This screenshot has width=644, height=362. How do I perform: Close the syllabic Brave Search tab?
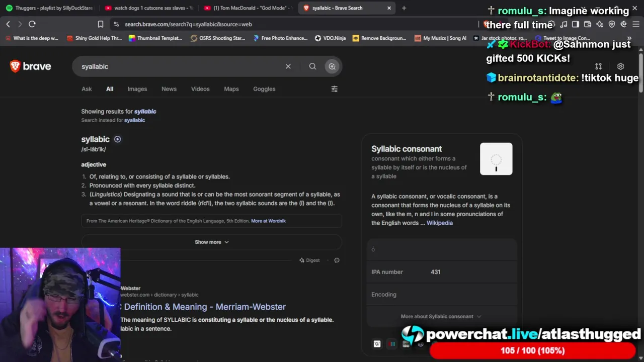tap(389, 8)
